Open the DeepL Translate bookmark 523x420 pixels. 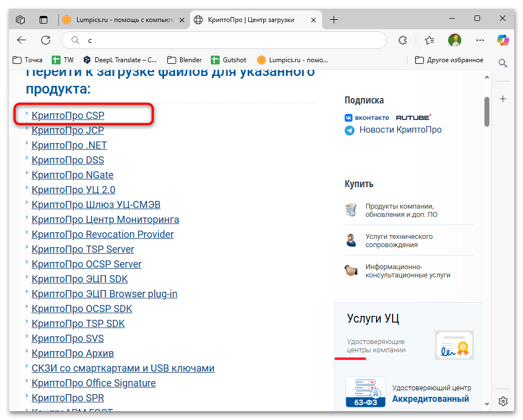(x=120, y=60)
